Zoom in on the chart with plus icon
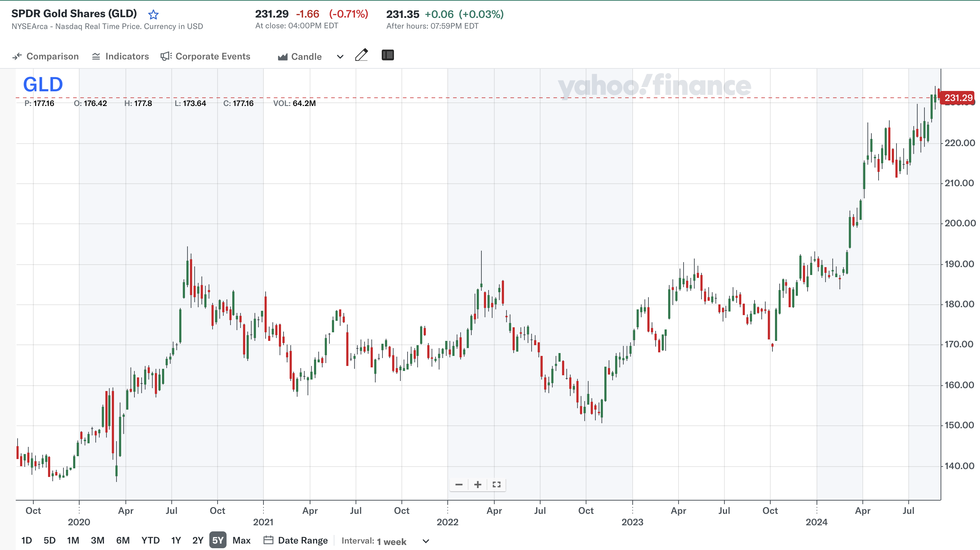This screenshot has width=980, height=550. 477,484
